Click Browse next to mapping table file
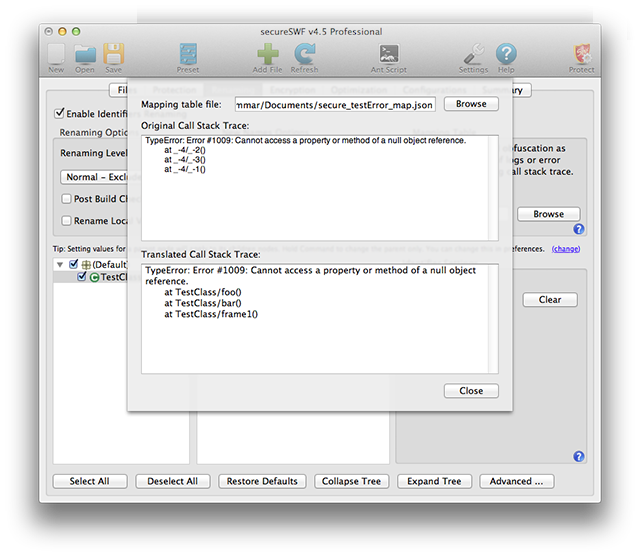 (471, 104)
